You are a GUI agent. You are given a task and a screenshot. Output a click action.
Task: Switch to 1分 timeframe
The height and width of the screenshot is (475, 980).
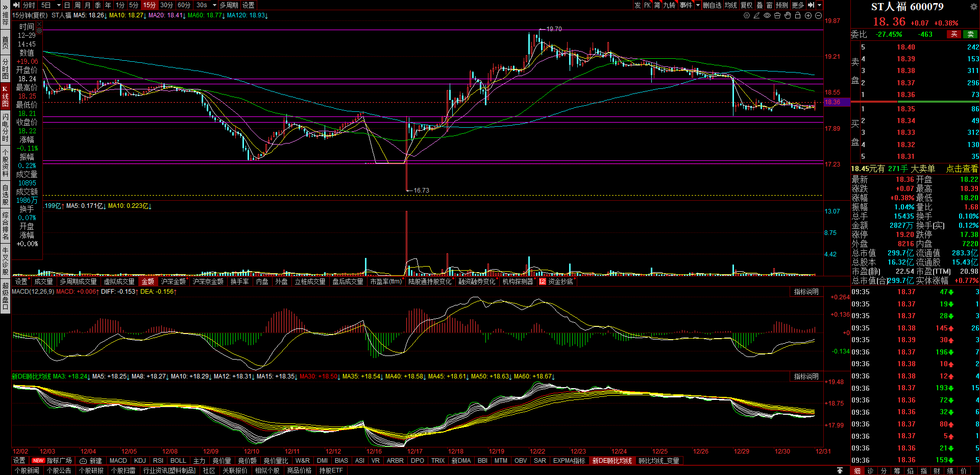click(x=120, y=5)
